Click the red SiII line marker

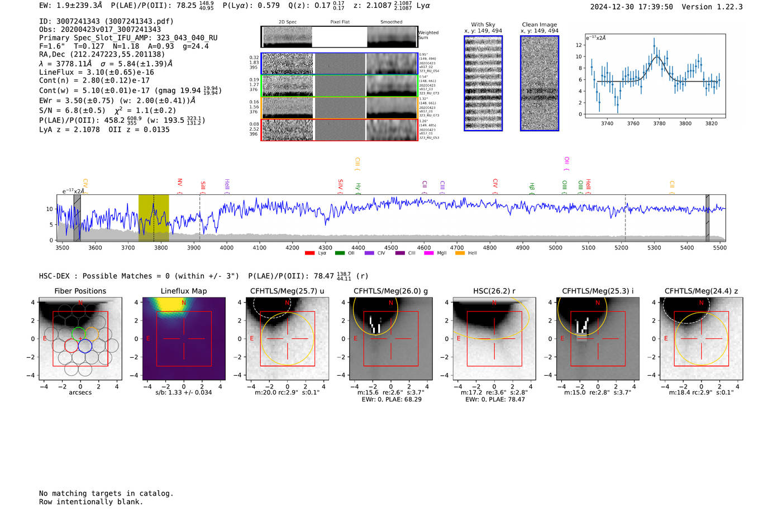pos(203,188)
